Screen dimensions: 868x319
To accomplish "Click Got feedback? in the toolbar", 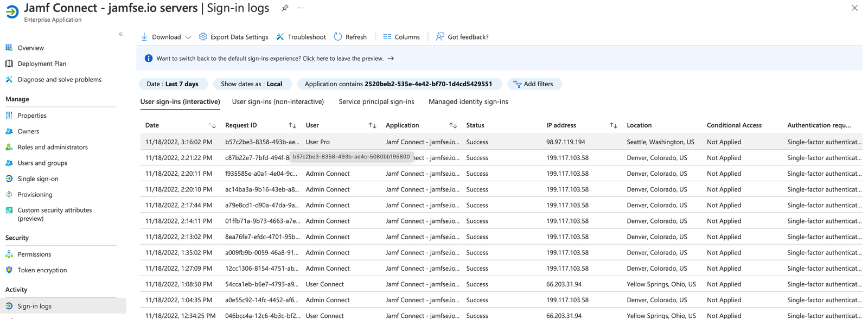I will point(462,37).
